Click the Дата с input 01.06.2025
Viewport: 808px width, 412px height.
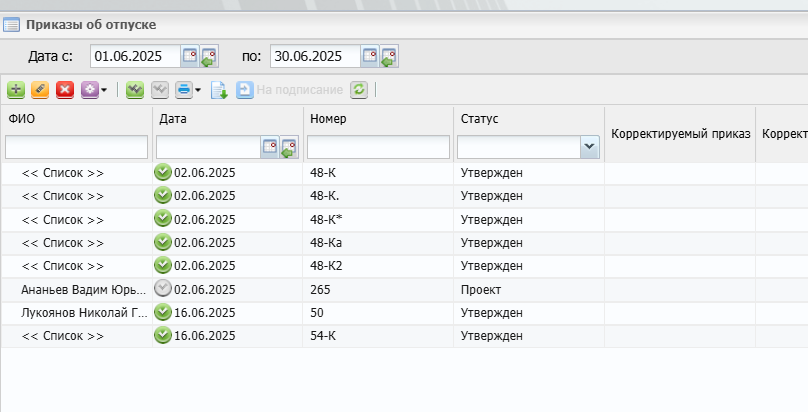click(136, 56)
